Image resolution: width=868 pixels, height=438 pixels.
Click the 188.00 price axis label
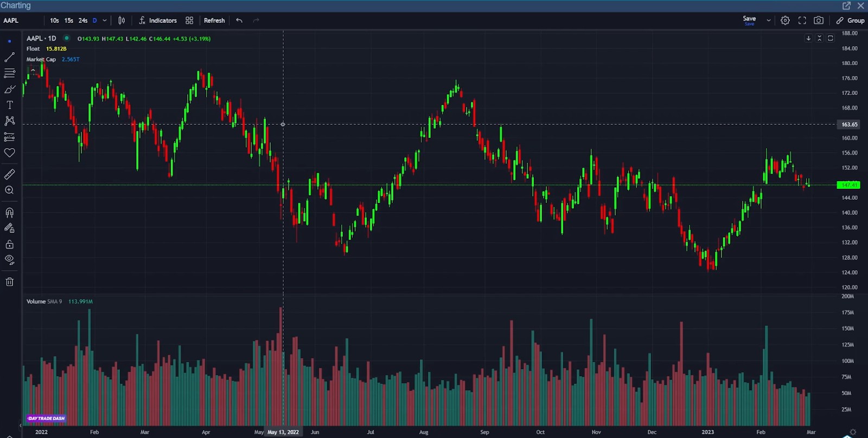click(850, 33)
